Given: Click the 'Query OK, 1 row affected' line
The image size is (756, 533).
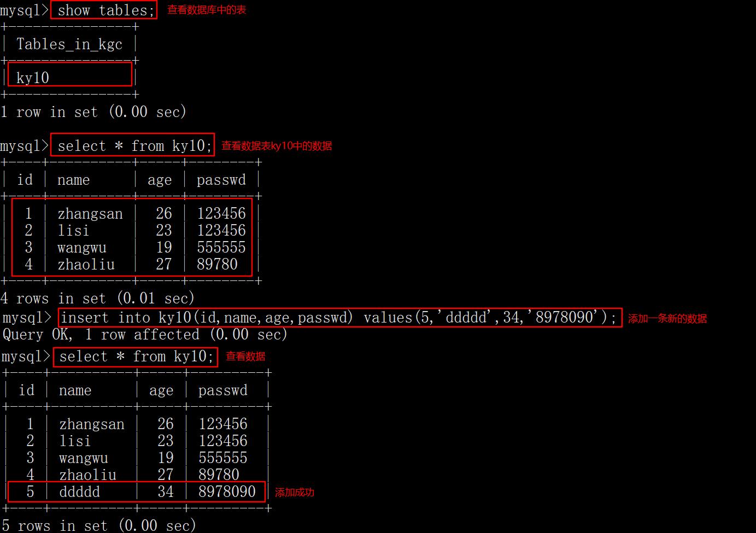Looking at the screenshot, I should 145,334.
